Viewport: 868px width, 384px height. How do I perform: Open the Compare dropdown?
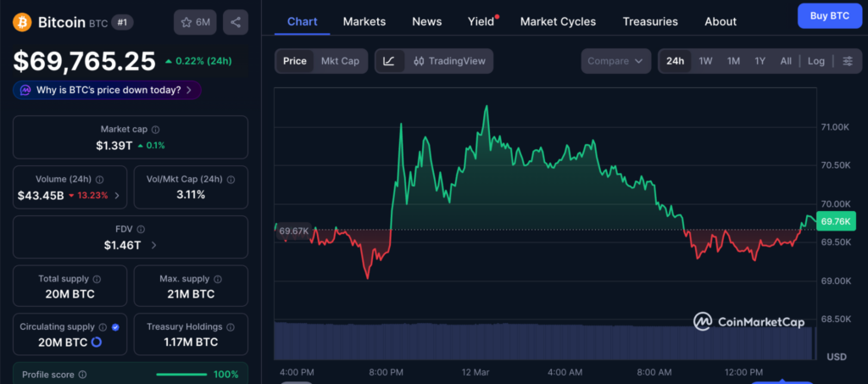click(615, 61)
